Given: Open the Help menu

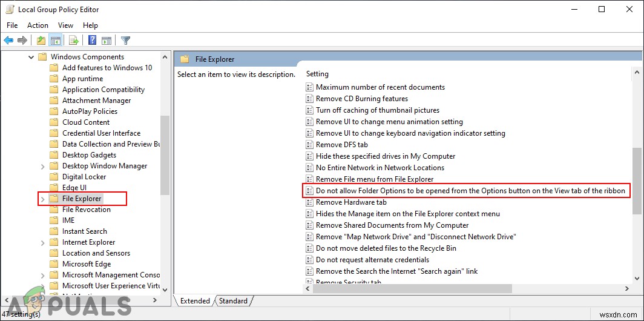Looking at the screenshot, I should coord(90,25).
